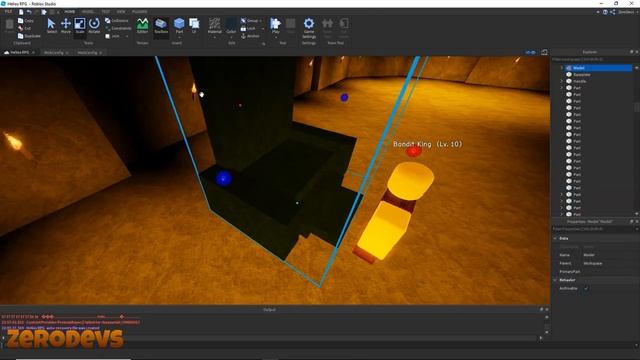The width and height of the screenshot is (640, 360).
Task: Click the Output horizontal scrollbar
Action: (271, 338)
